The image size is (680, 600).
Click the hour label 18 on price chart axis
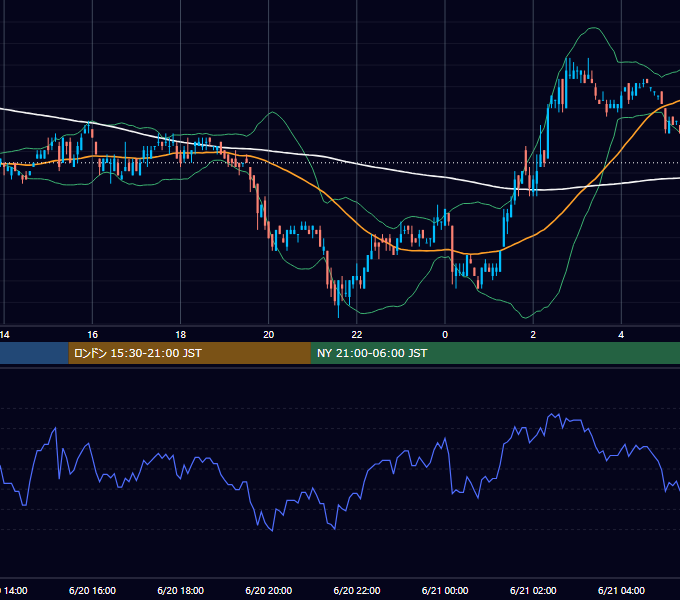pos(180,335)
